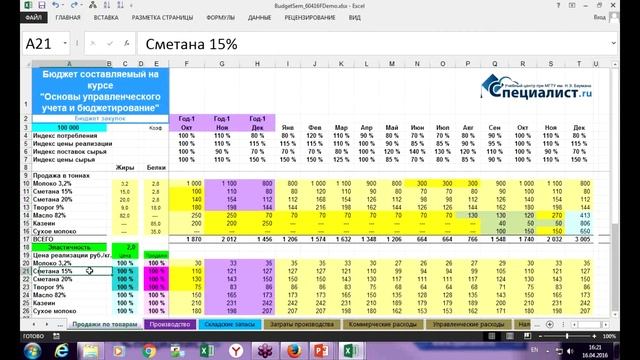Open Customize Quick Access Toolbar dropdown
Viewport: 640px width, 360px height.
pos(131,6)
